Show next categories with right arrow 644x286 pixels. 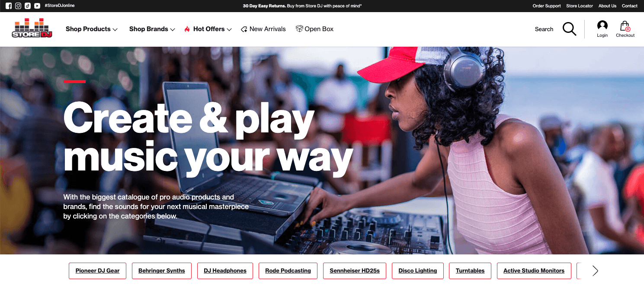(595, 271)
